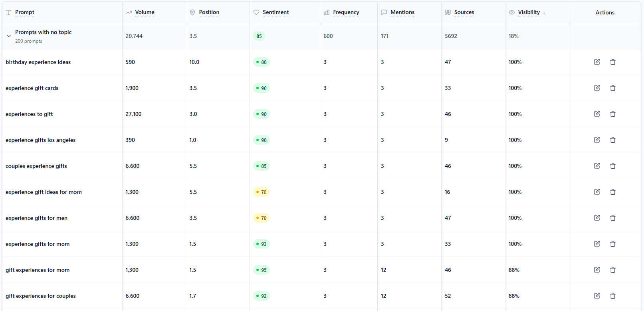This screenshot has width=644, height=311.
Task: Click the 18% visibility summary value
Action: (x=513, y=36)
